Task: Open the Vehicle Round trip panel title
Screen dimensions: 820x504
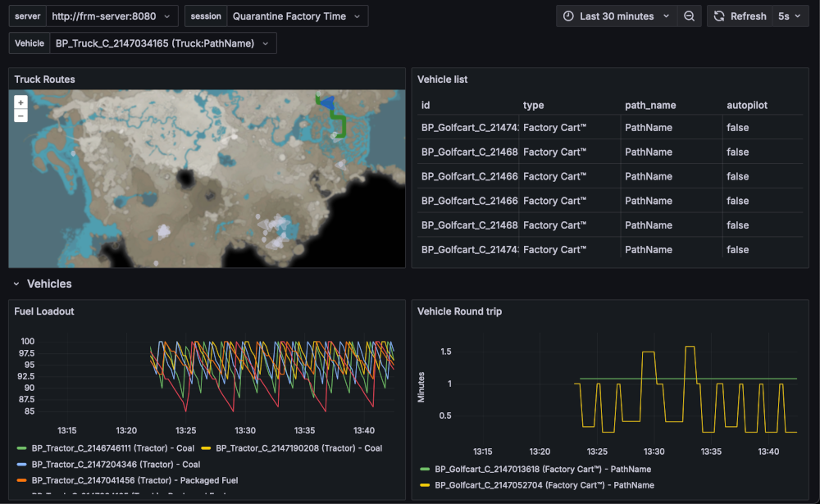Action: tap(459, 311)
